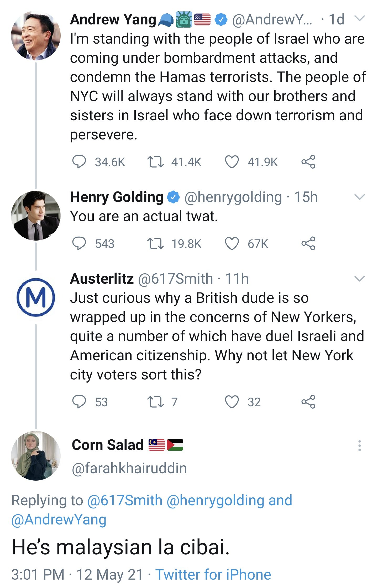Reply to the Austerlitz tweet
The height and width of the screenshot is (588, 378).
point(79,402)
